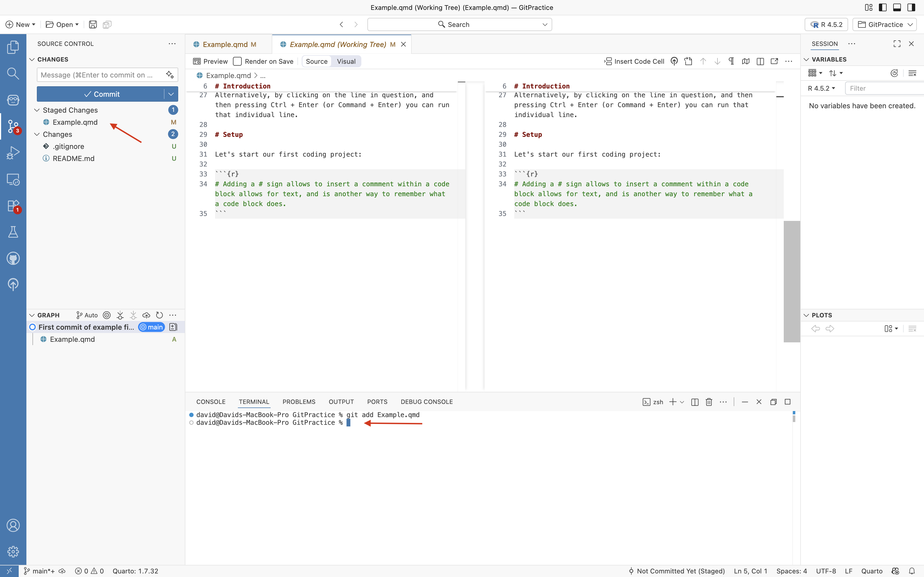Open the Testing flask icon in activity bar
The width and height of the screenshot is (924, 577).
(x=13, y=232)
